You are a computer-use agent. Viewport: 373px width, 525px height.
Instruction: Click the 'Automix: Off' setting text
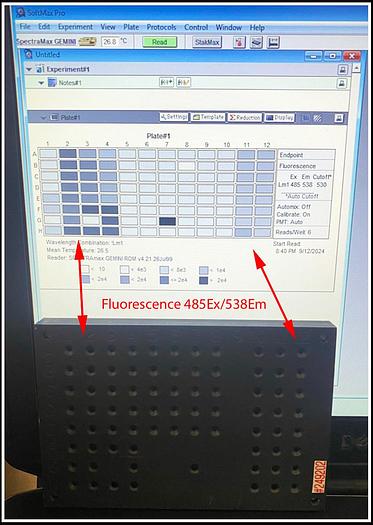(x=294, y=207)
